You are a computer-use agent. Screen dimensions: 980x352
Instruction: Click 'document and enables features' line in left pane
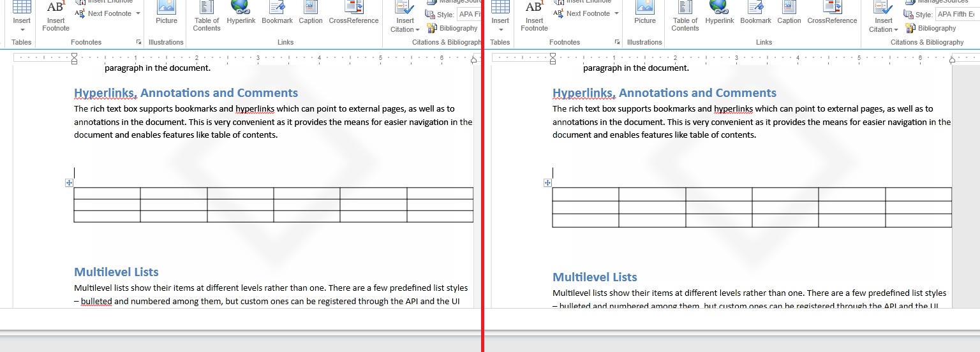point(175,135)
